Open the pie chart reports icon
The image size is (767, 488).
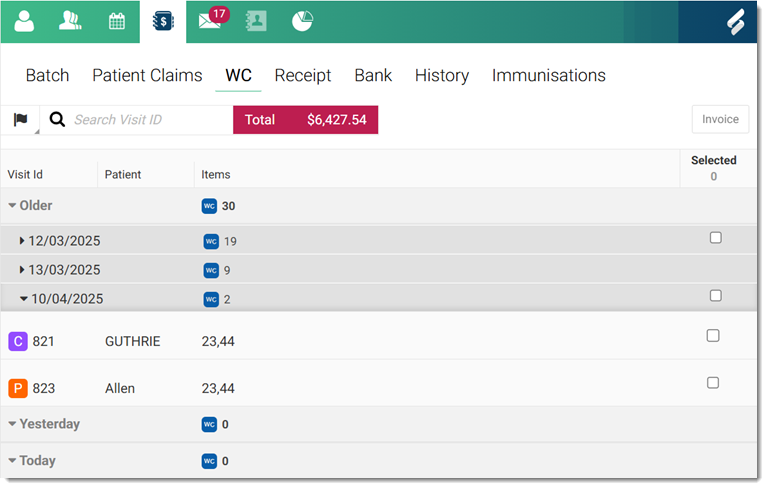pos(302,21)
